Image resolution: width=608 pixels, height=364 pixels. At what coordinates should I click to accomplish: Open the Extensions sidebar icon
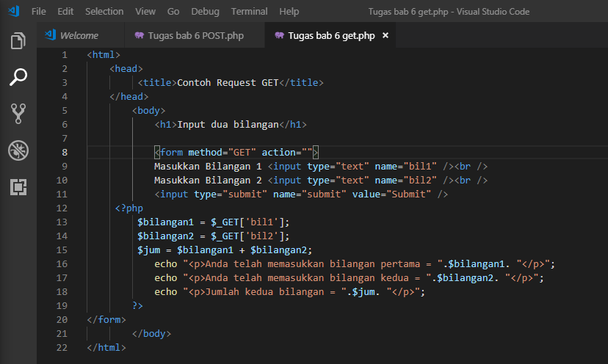[x=18, y=187]
